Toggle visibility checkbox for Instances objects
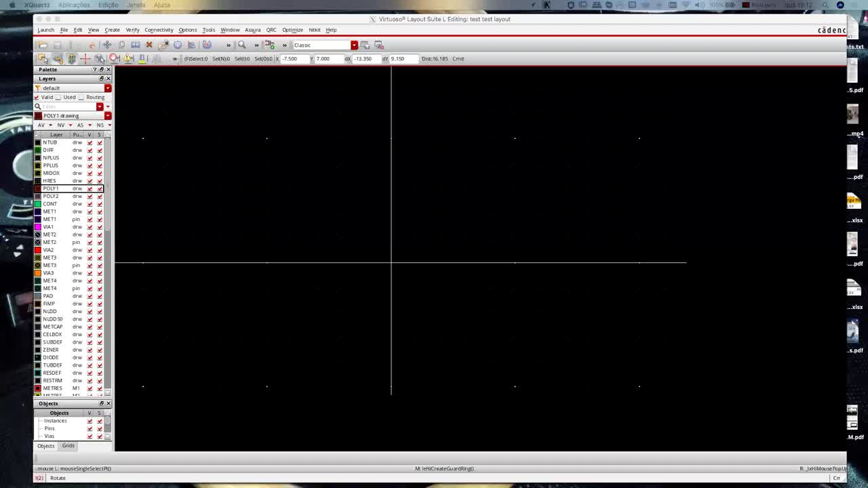 (90, 421)
